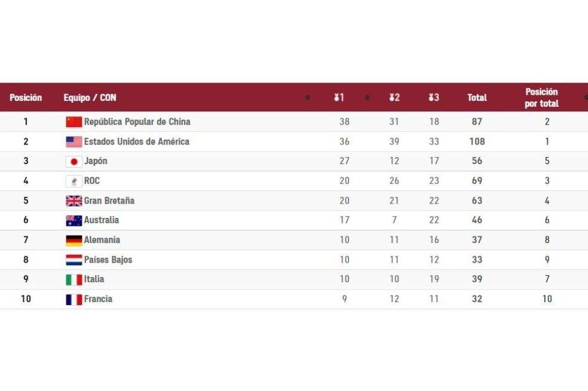Sort by the Total column header
Image resolution: width=588 pixels, height=391 pixels.
coord(477,97)
